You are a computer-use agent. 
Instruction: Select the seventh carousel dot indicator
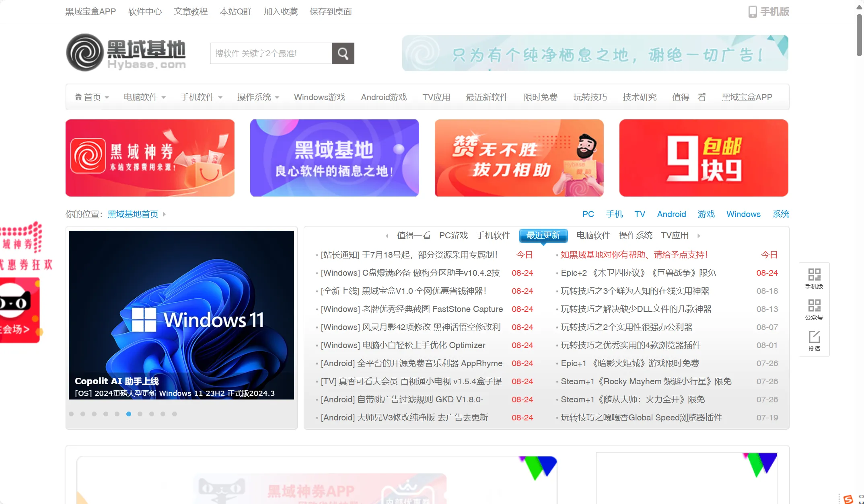pyautogui.click(x=140, y=414)
